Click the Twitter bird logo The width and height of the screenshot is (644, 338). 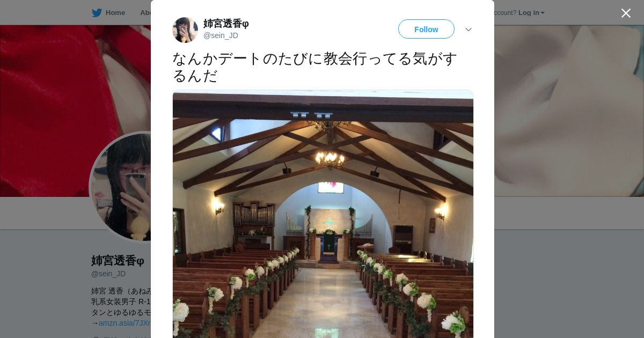point(97,13)
